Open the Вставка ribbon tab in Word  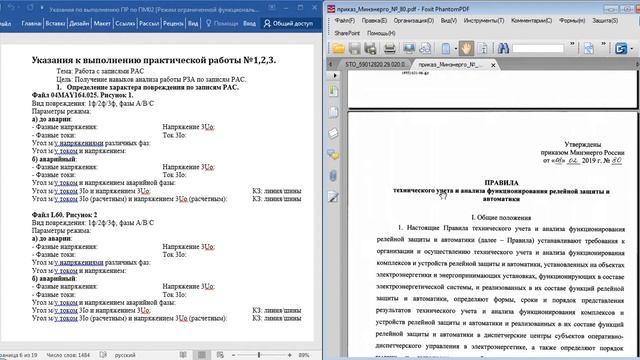point(55,24)
